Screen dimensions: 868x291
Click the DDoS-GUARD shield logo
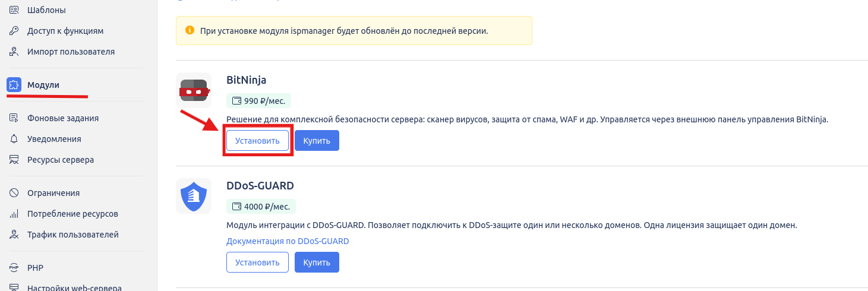point(194,196)
